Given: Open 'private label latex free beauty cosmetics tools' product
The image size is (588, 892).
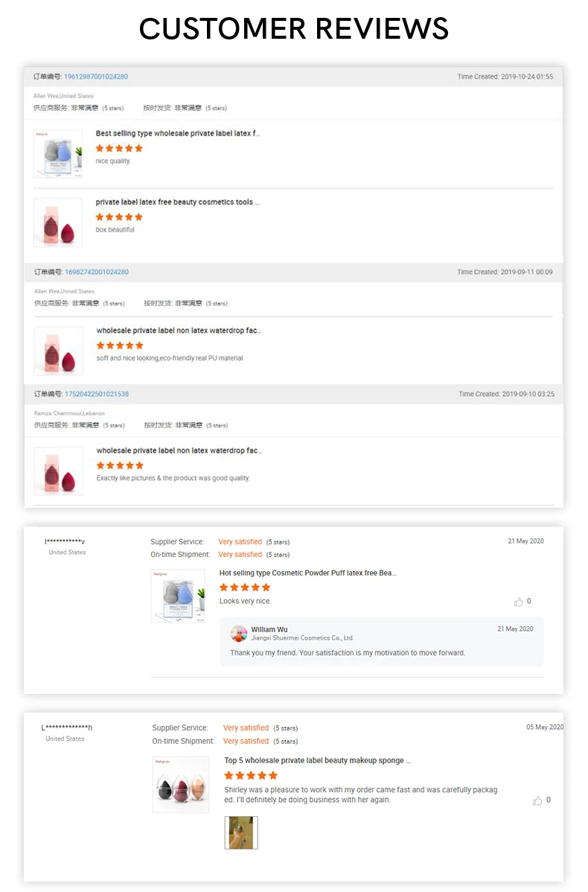Looking at the screenshot, I should coord(178,203).
